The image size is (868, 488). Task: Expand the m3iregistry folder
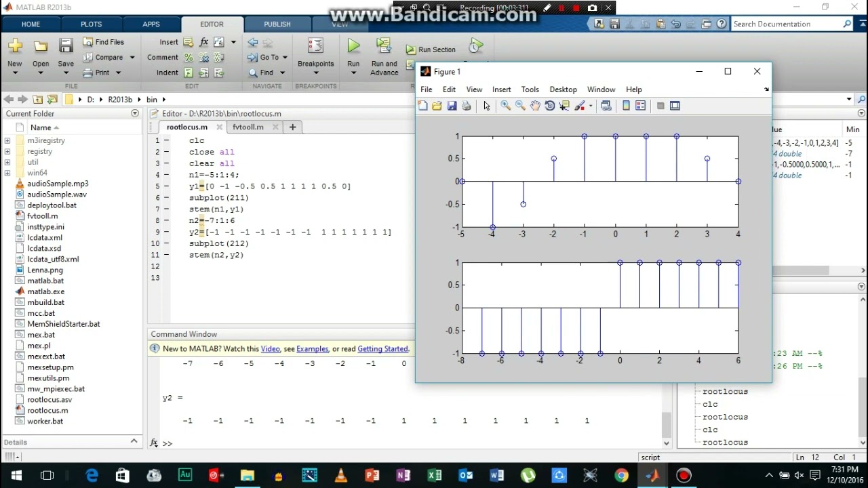(x=7, y=140)
